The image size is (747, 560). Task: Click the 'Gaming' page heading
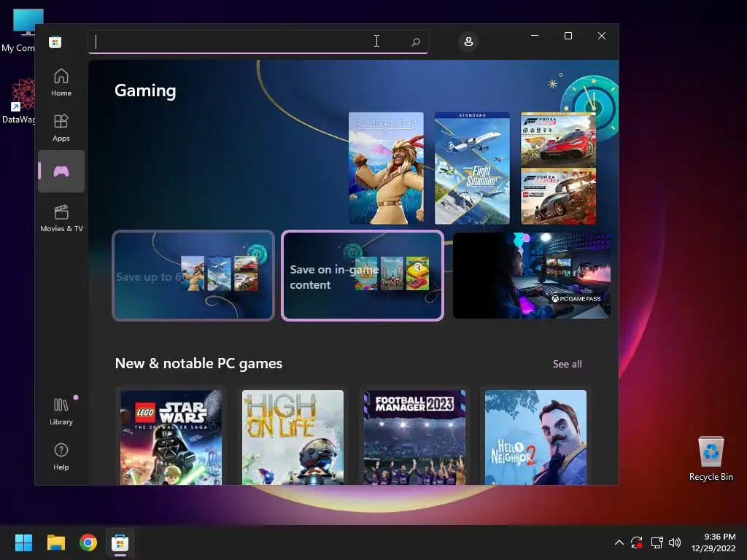(x=145, y=90)
